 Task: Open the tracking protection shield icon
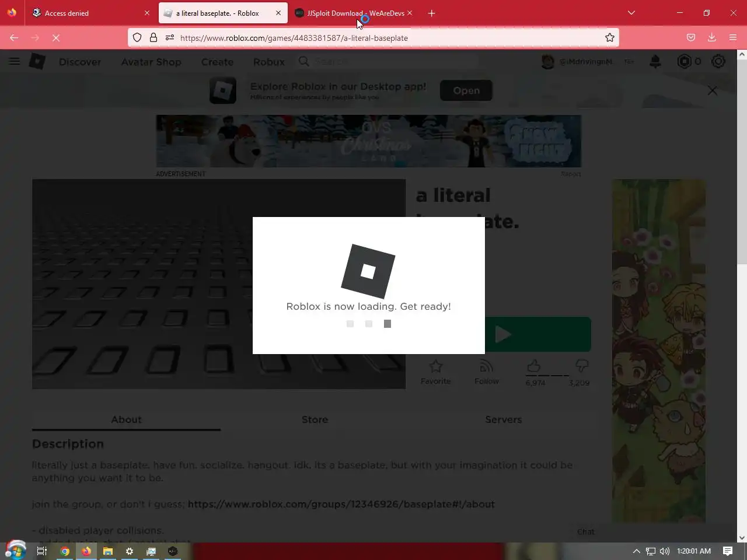[137, 37]
